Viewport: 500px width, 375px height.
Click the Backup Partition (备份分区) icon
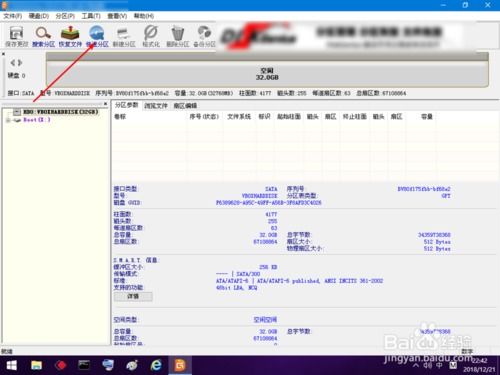(x=204, y=36)
